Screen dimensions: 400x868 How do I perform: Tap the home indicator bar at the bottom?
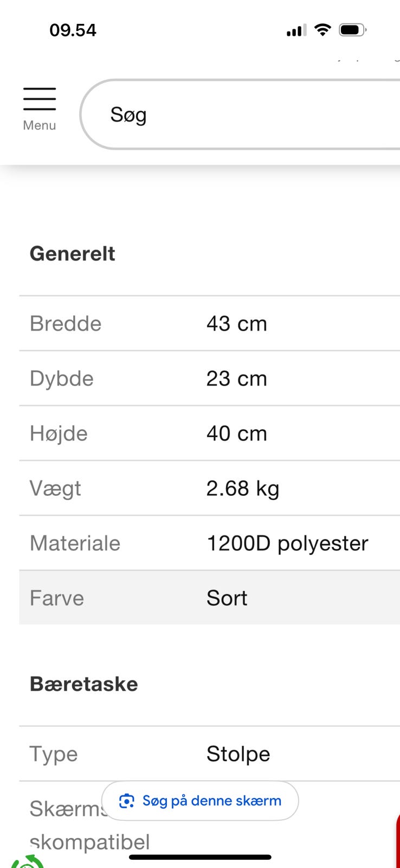[x=200, y=857]
